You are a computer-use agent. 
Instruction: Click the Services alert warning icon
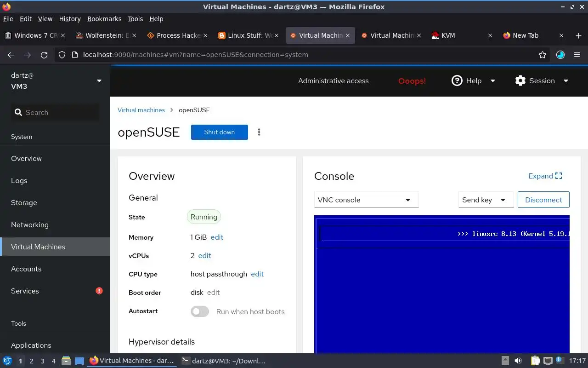(99, 291)
